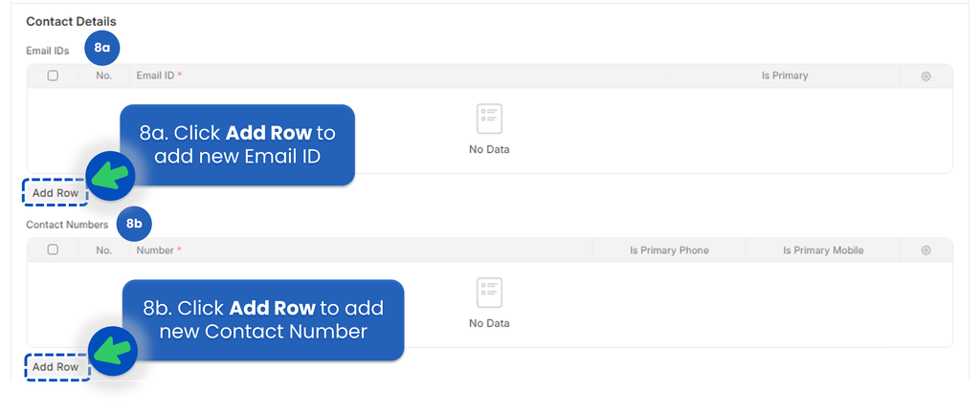The width and height of the screenshot is (980, 413).
Task: Click the green arrow beside Email IDs Add Row
Action: coord(108,175)
